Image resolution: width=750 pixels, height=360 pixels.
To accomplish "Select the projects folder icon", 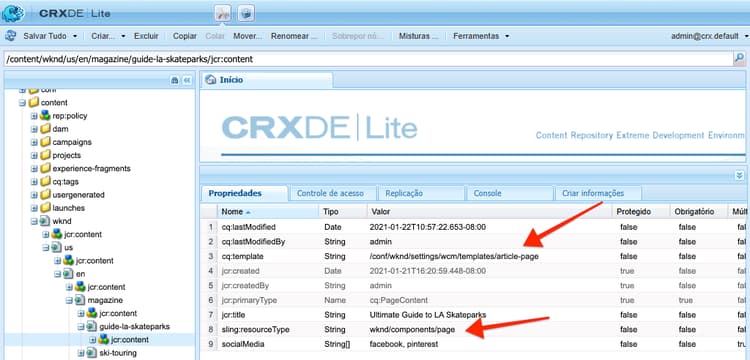I will [x=45, y=155].
